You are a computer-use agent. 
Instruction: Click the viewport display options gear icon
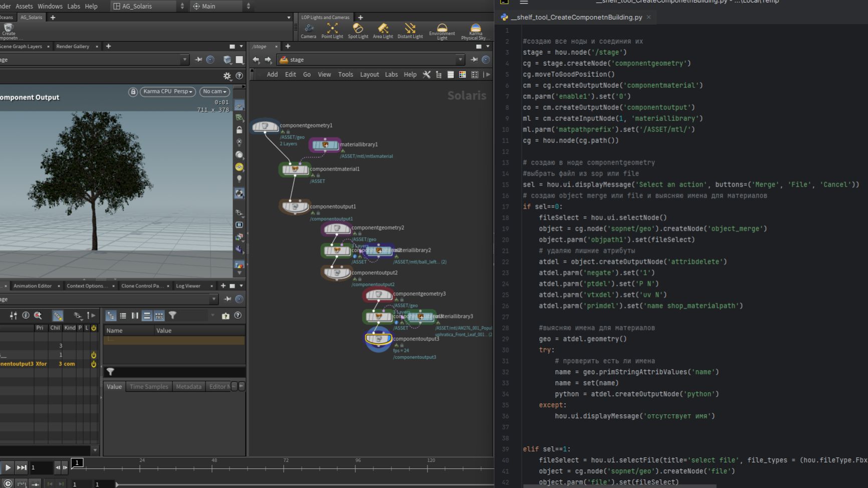[x=227, y=76]
